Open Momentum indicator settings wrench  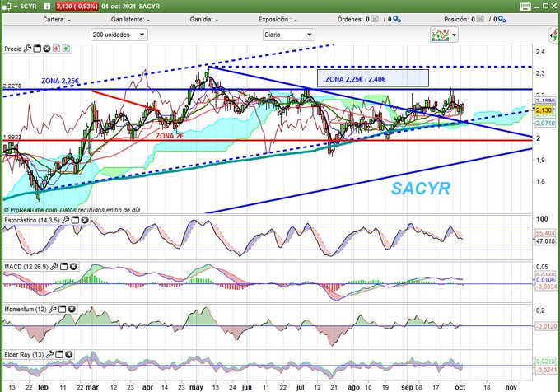pyautogui.click(x=53, y=309)
